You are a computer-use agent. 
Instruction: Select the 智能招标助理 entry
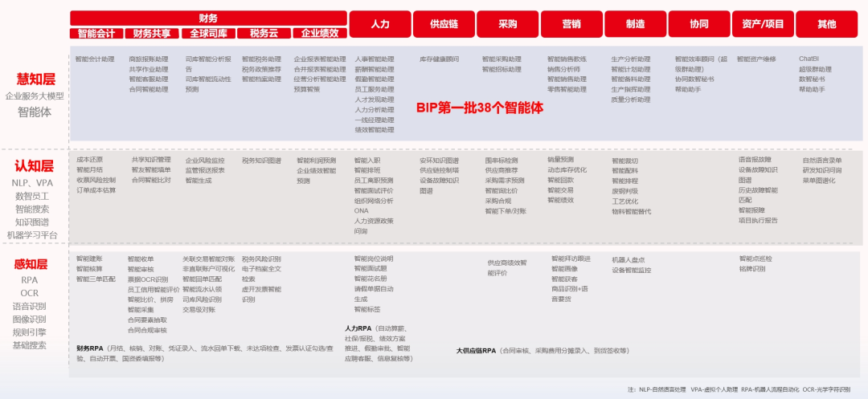click(x=502, y=70)
